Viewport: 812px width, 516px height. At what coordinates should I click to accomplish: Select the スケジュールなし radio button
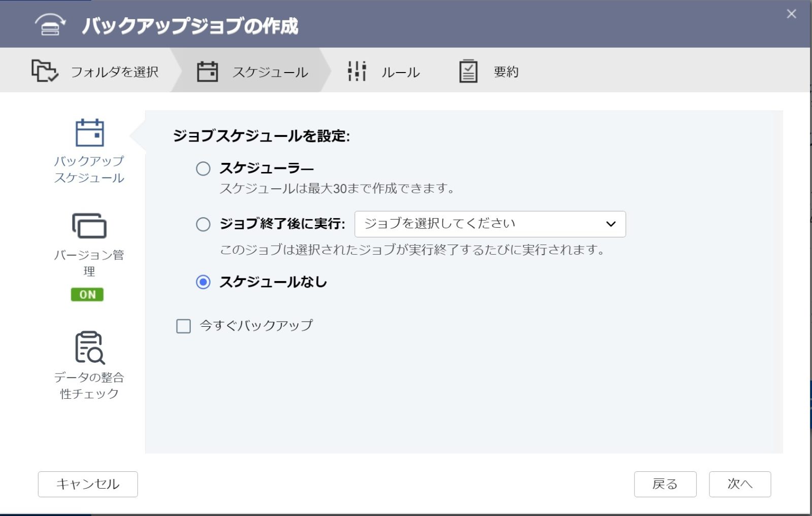(203, 282)
